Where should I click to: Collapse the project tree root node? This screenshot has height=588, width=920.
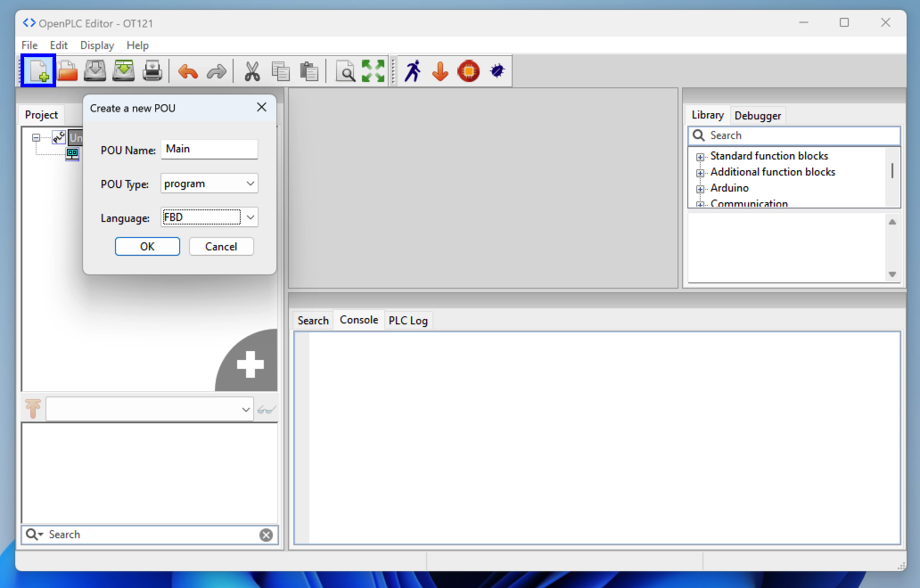tap(36, 137)
